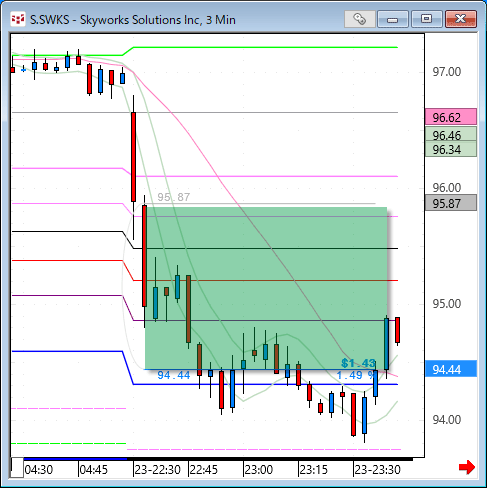The width and height of the screenshot is (487, 488).
Task: Click the red chart app icon in the title bar
Action: (18, 19)
